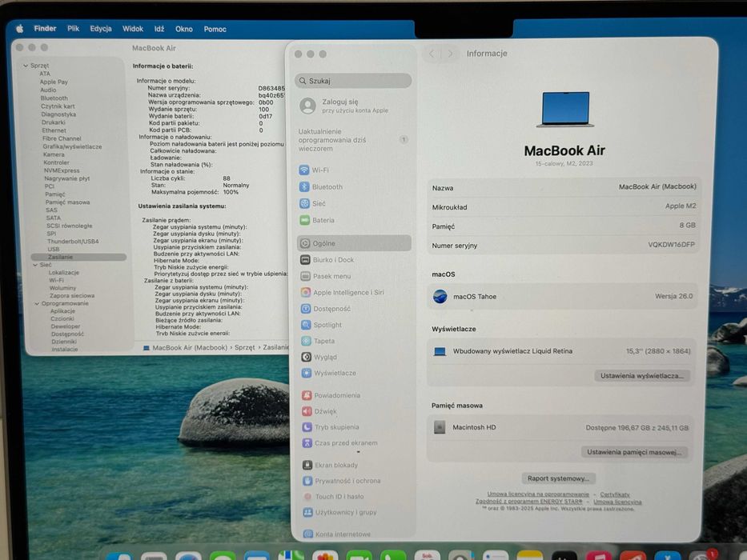Click the Zaloguj się account avatar
This screenshot has width=747, height=560.
(307, 106)
